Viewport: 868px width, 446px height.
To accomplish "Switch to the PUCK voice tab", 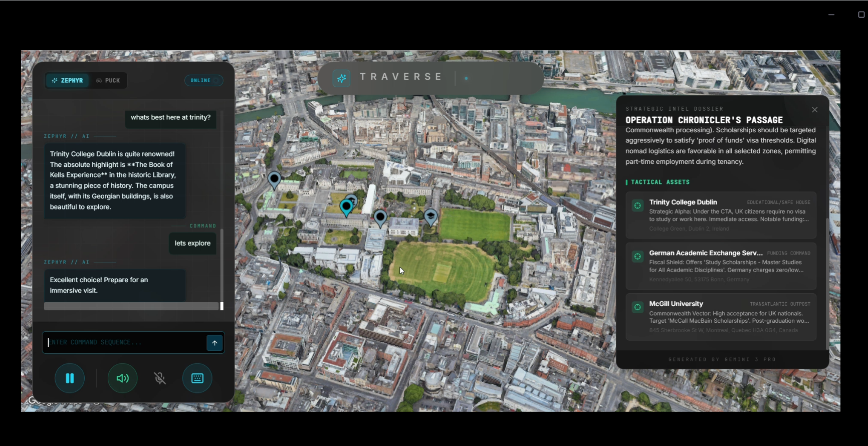I will [108, 80].
